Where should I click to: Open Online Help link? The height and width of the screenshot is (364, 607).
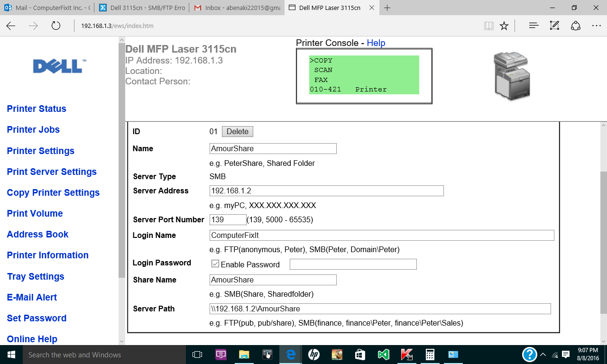[x=32, y=339]
